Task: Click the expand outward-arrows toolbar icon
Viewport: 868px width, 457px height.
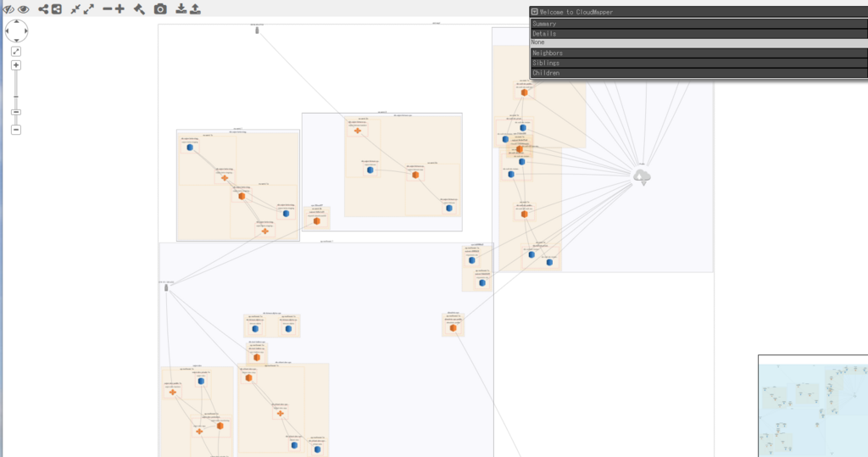Action: (88, 8)
